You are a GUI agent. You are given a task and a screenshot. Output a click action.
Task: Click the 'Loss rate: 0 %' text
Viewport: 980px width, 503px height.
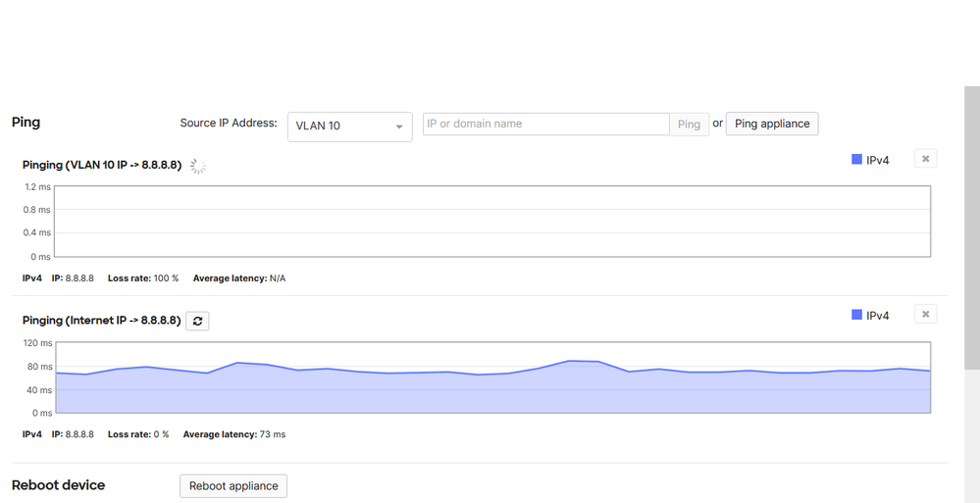pos(138,433)
